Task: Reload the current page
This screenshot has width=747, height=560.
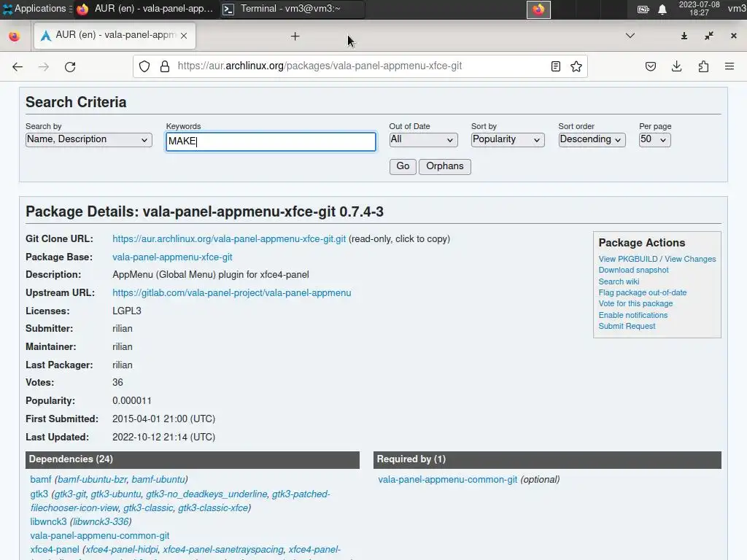Action: click(70, 66)
